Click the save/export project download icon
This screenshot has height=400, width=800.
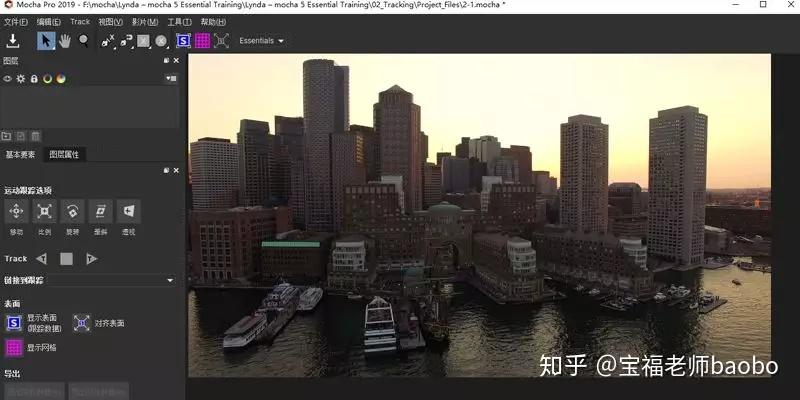point(13,41)
